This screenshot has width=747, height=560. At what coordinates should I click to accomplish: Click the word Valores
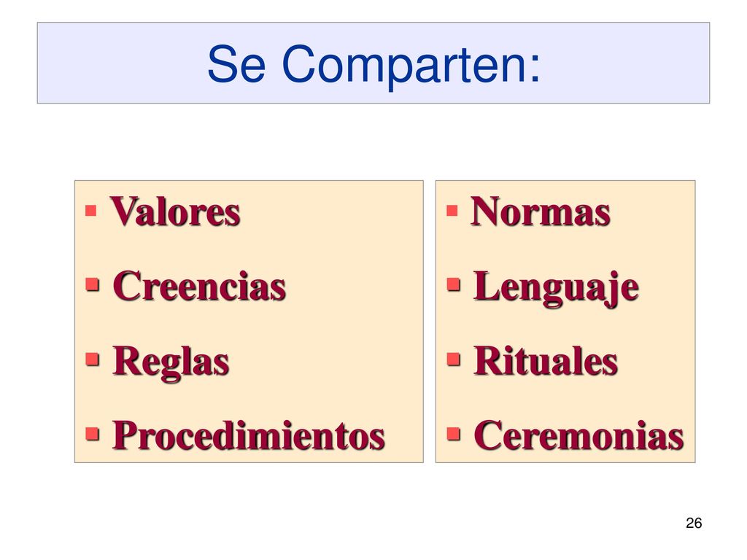coord(175,211)
